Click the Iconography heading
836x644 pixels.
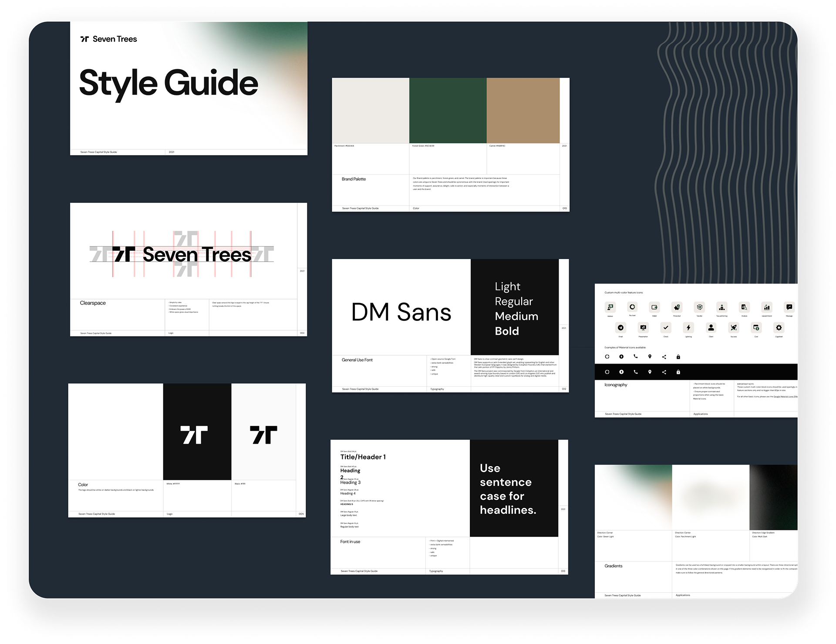[616, 385]
